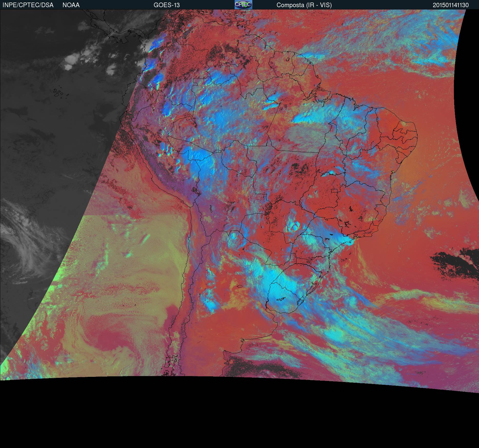This screenshot has width=479, height=448.
Task: Select the NOAA label in the header
Action: 71,5
